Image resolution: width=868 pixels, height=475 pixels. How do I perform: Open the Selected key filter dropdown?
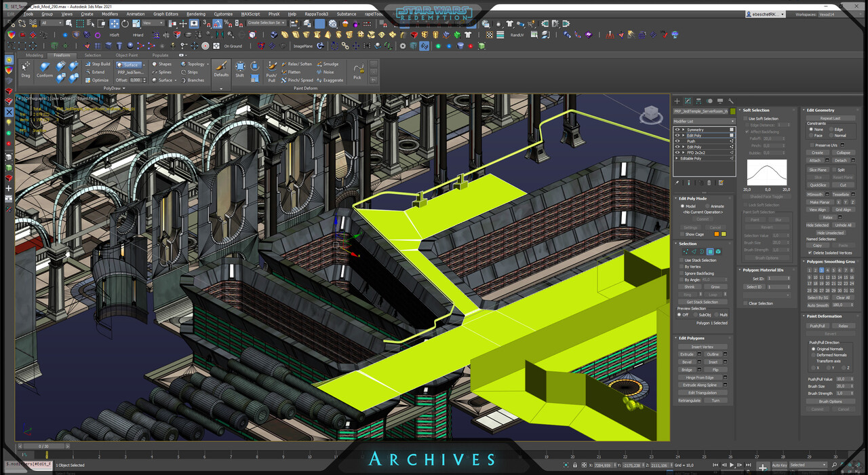pyautogui.click(x=809, y=465)
